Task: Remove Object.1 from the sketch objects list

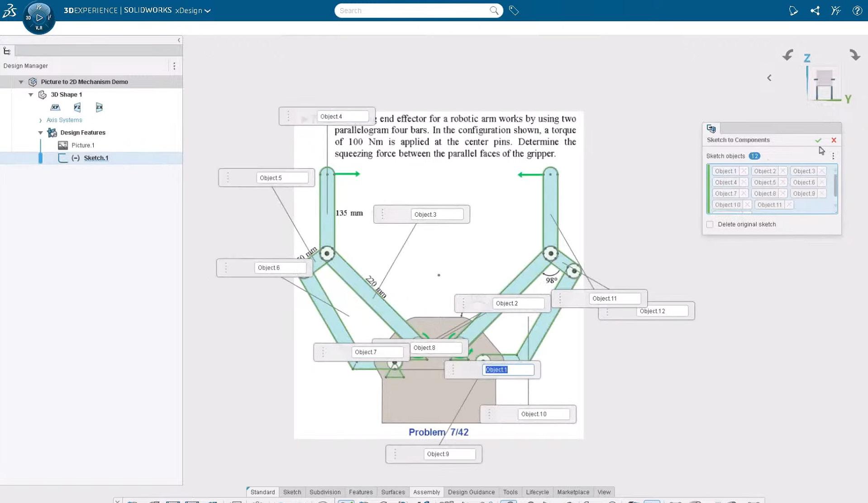Action: pyautogui.click(x=744, y=171)
